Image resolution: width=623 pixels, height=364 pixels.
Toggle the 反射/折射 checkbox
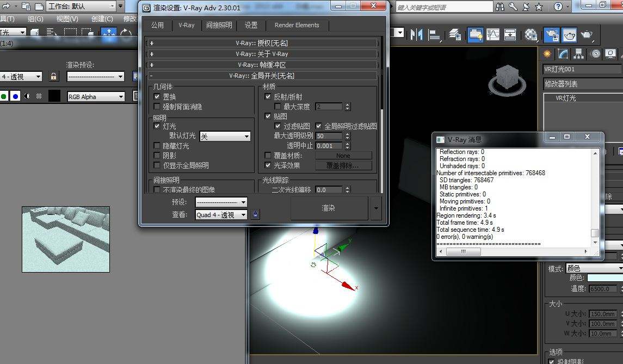click(x=268, y=96)
